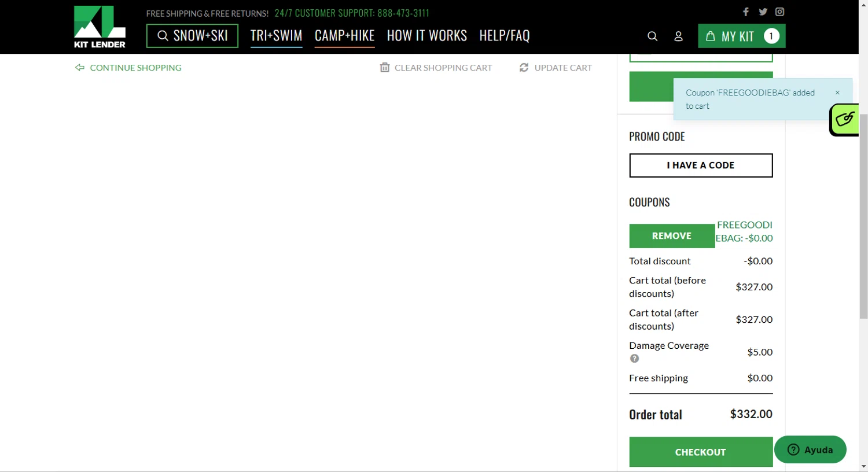
Task: Click I HAVE A CODE button
Action: pyautogui.click(x=701, y=165)
